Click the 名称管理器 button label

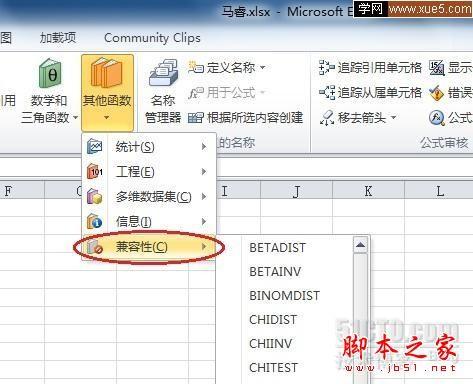pyautogui.click(x=163, y=109)
